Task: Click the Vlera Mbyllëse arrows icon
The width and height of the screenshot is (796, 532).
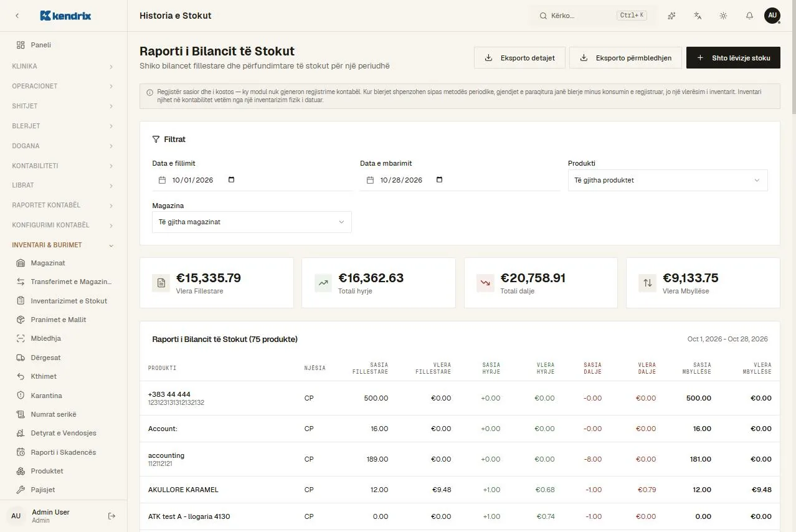Action: pyautogui.click(x=648, y=283)
